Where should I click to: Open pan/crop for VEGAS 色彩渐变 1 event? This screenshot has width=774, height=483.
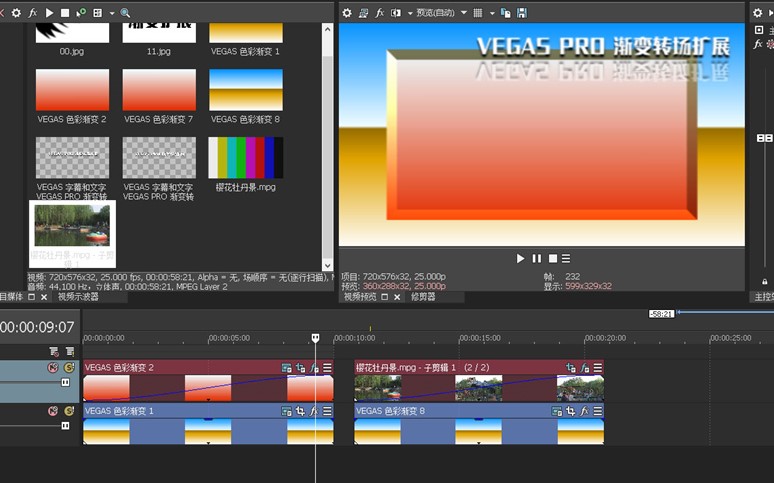click(x=301, y=411)
